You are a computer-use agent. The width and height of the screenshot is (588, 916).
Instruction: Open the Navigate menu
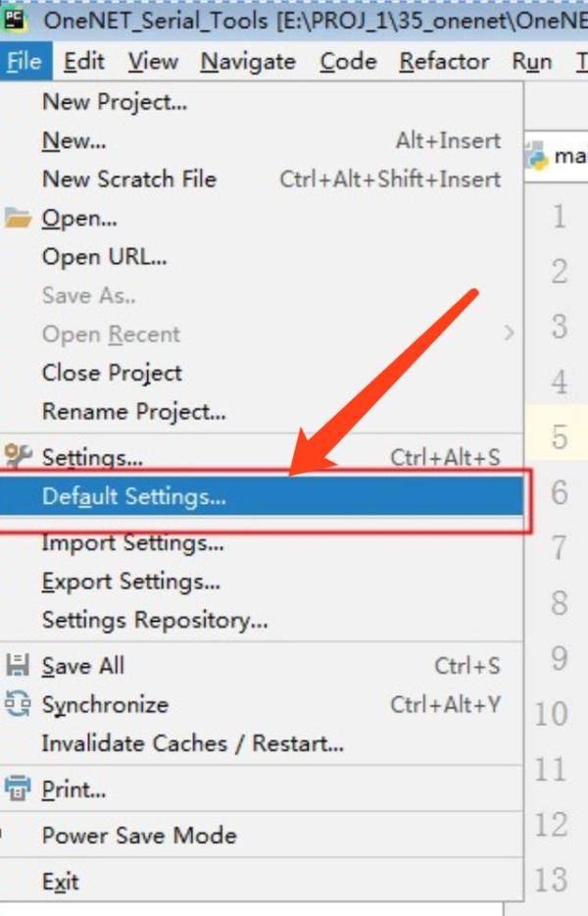click(248, 62)
